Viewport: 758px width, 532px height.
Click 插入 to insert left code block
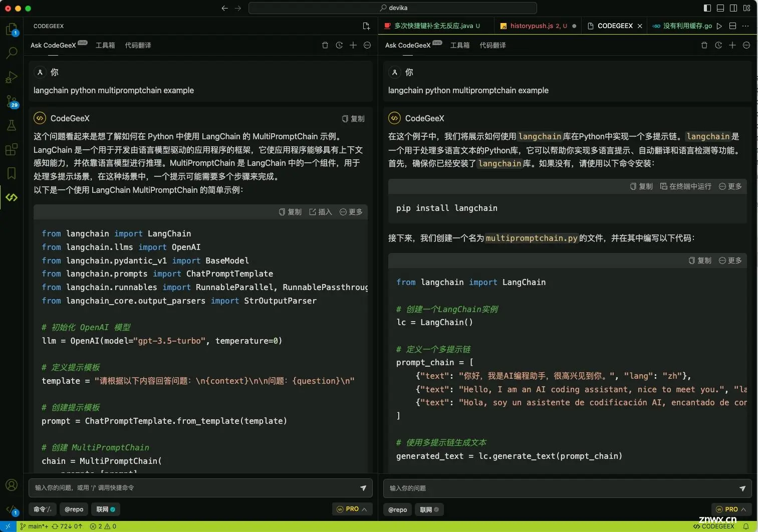[321, 212]
